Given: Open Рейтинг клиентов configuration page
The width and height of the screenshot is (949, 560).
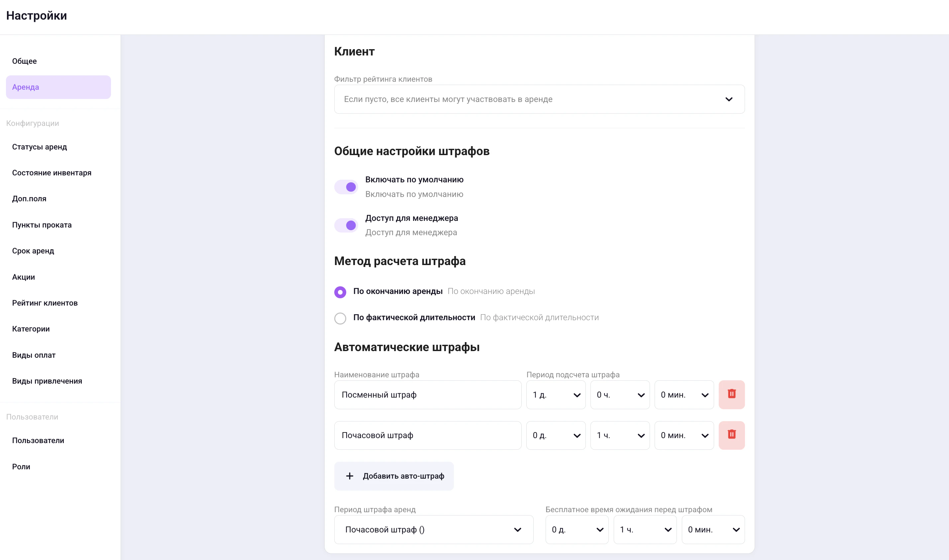Looking at the screenshot, I should [45, 303].
